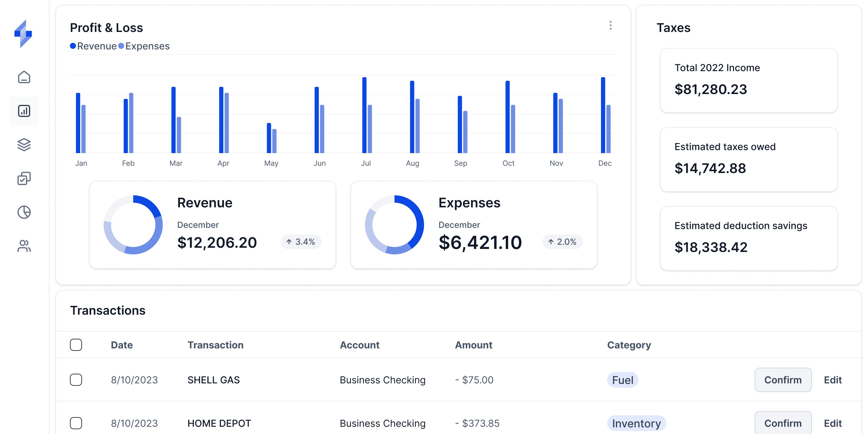Viewport: 868px width, 434px height.
Task: Open the layers stack sidebar icon
Action: [x=24, y=145]
